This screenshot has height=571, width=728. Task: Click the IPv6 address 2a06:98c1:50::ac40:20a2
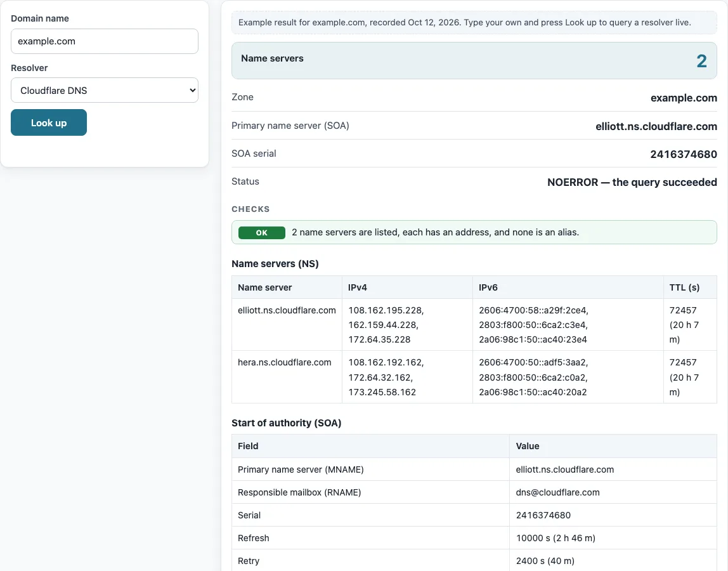tap(533, 392)
